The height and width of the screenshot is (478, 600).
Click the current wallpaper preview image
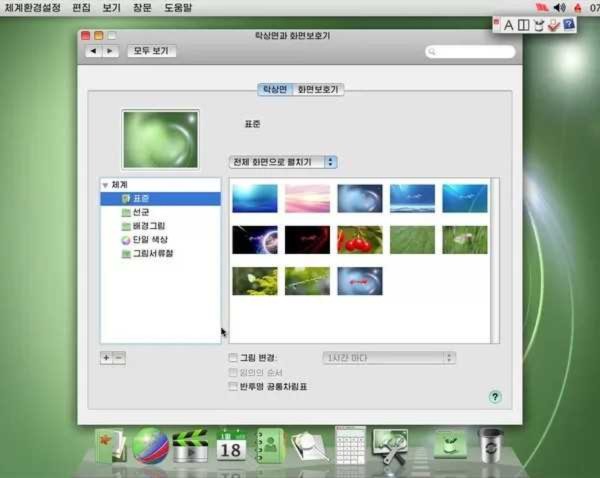[160, 139]
